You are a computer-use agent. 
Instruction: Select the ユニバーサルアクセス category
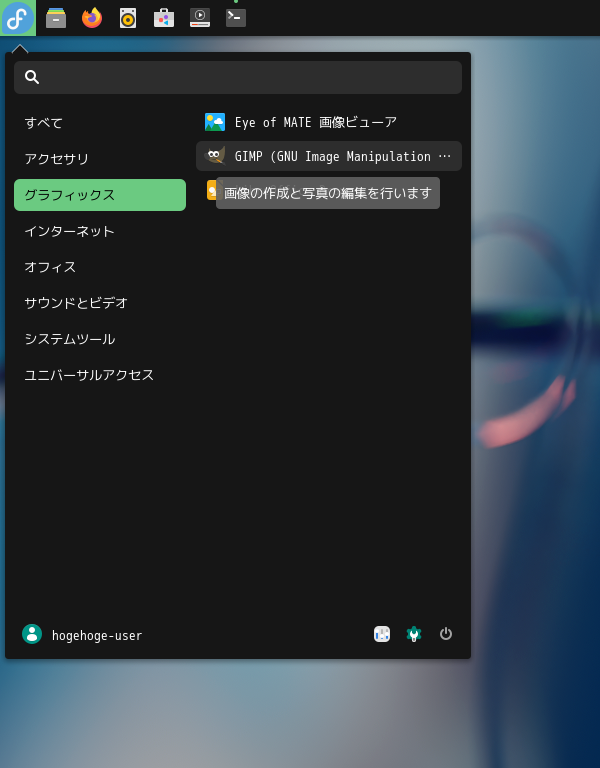pyautogui.click(x=100, y=375)
